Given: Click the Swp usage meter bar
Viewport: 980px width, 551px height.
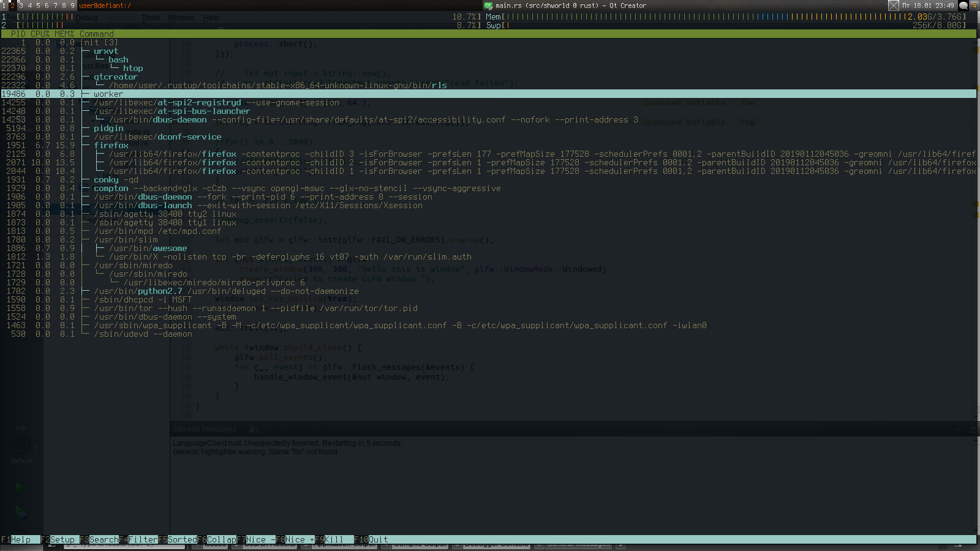Looking at the screenshot, I should [726, 25].
